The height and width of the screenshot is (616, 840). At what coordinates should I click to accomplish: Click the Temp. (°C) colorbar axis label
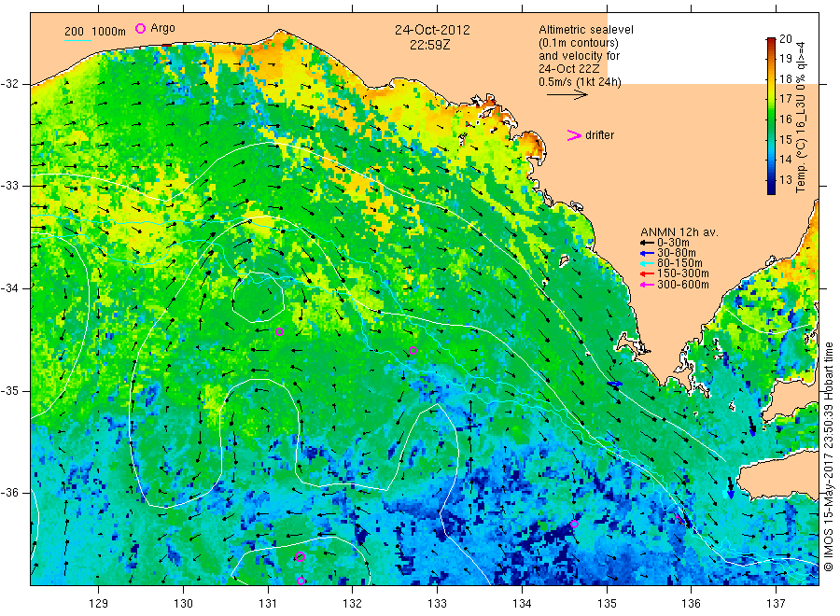coord(801,117)
